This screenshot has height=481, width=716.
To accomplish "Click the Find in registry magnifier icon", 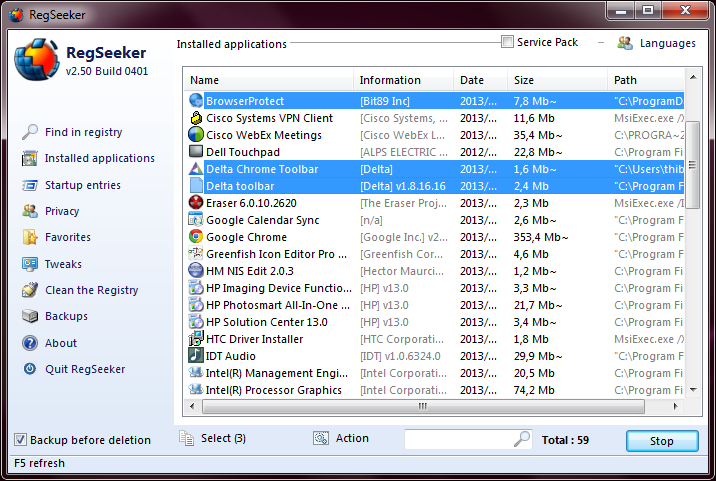I will (30, 132).
